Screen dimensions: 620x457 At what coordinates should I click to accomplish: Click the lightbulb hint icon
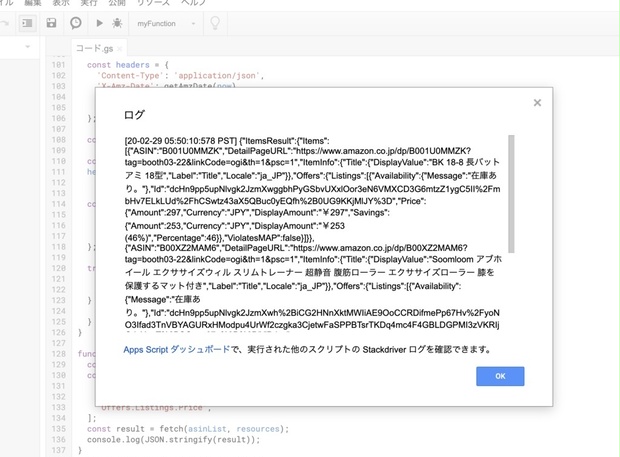coord(215,23)
